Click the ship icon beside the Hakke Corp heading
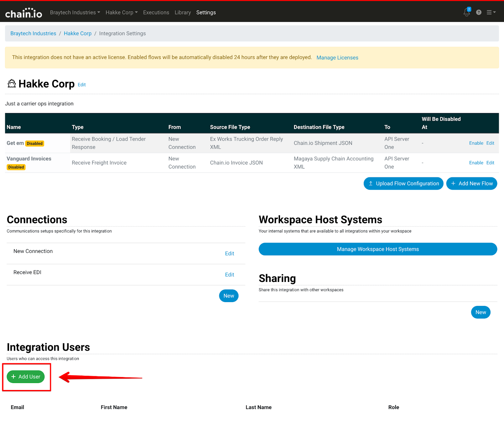Viewport: 504px width, 436px height. (12, 83)
